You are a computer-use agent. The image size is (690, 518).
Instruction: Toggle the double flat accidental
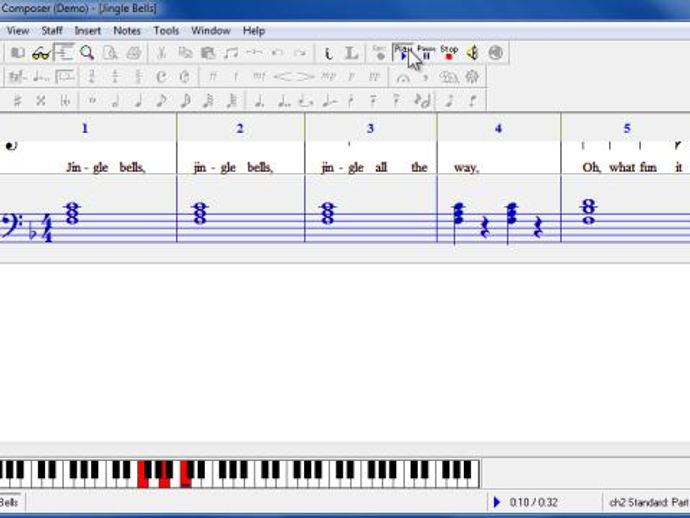[x=65, y=101]
